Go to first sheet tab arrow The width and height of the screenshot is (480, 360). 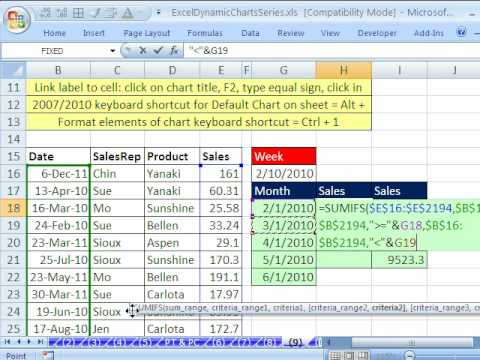(7, 342)
